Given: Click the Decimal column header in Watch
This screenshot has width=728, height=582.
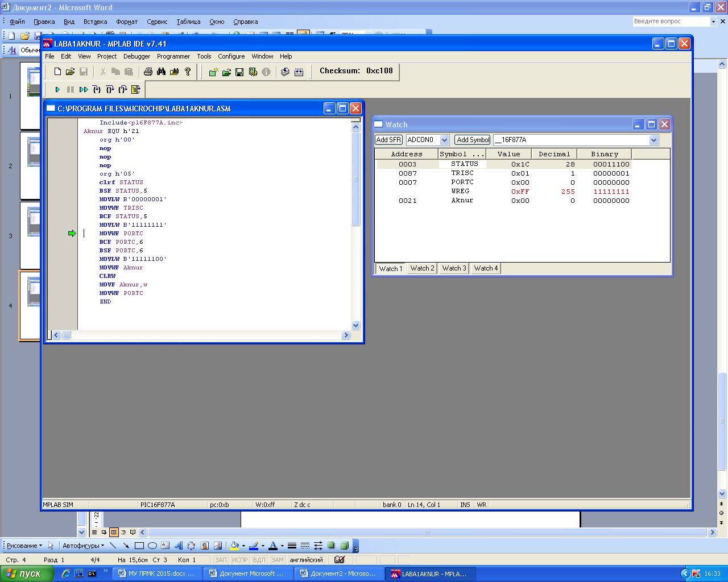Looking at the screenshot, I should click(554, 154).
